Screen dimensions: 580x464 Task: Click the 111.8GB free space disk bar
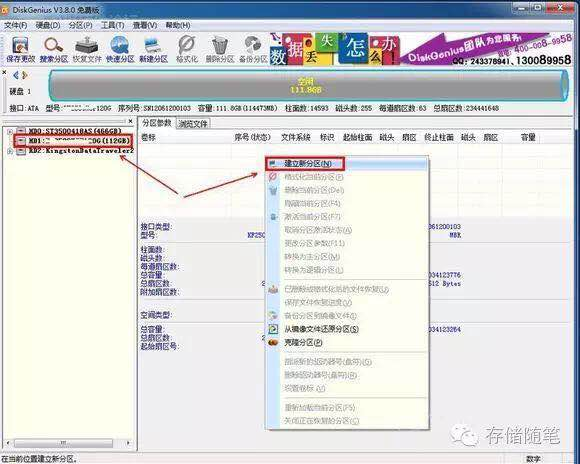tap(308, 86)
